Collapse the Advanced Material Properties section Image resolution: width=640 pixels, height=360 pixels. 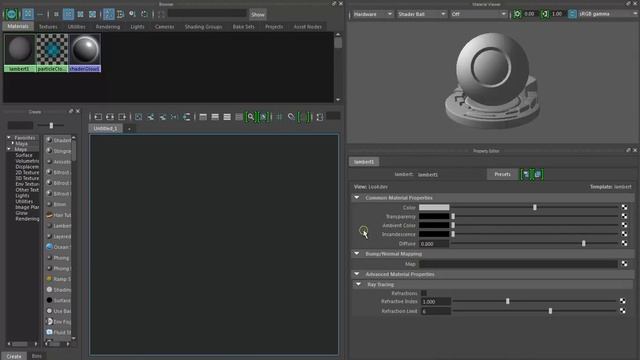[357, 274]
